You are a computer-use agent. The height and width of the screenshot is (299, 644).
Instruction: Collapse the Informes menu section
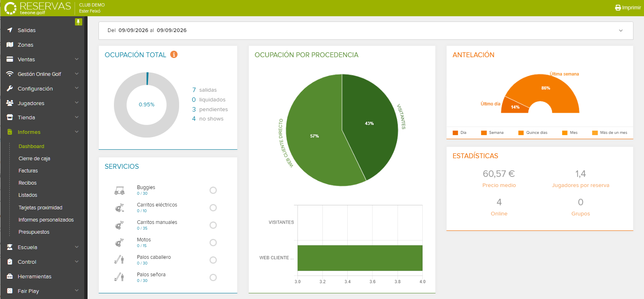coord(77,132)
